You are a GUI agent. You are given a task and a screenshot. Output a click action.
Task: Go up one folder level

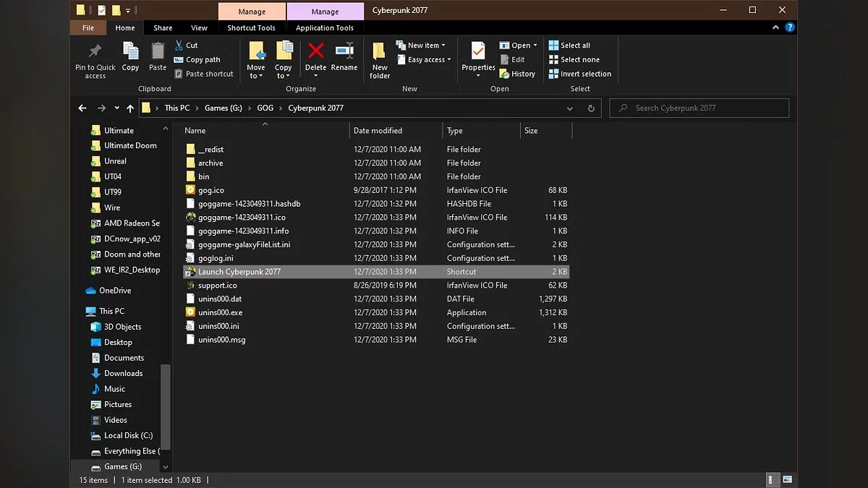point(130,108)
